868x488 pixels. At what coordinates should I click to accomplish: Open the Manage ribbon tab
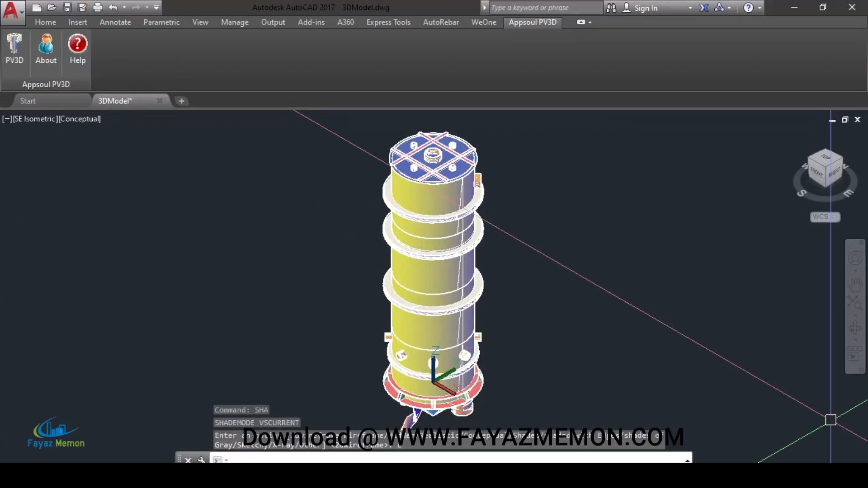(x=235, y=22)
